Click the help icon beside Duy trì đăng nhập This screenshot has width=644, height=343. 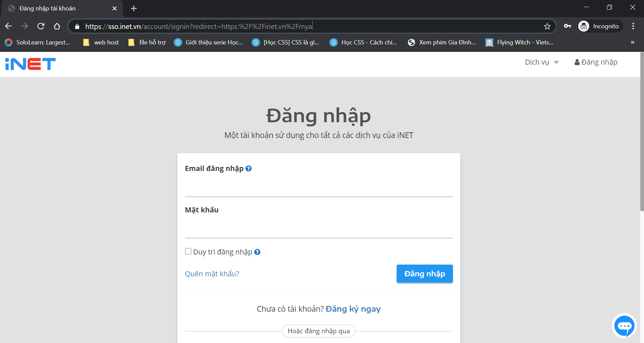click(x=257, y=252)
